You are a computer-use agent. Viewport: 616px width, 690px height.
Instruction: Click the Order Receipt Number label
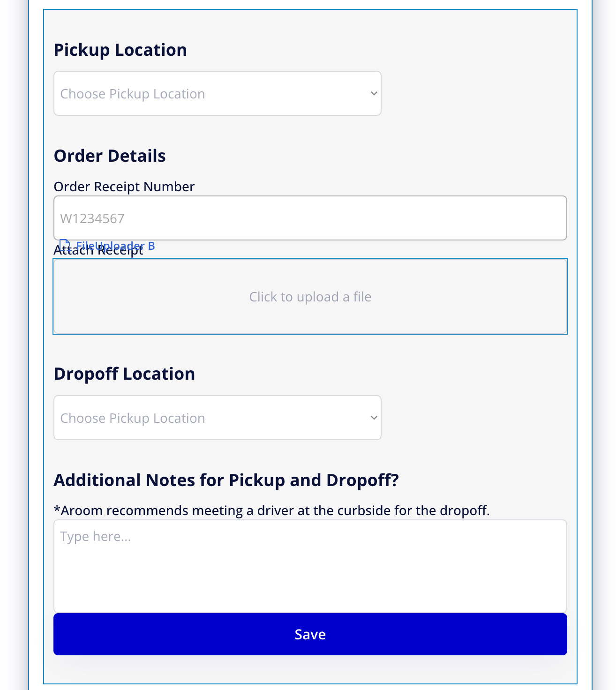124,187
